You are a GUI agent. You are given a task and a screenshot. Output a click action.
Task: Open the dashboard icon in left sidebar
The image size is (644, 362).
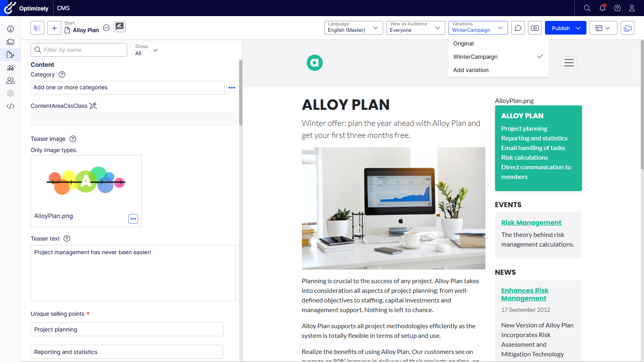[10, 29]
